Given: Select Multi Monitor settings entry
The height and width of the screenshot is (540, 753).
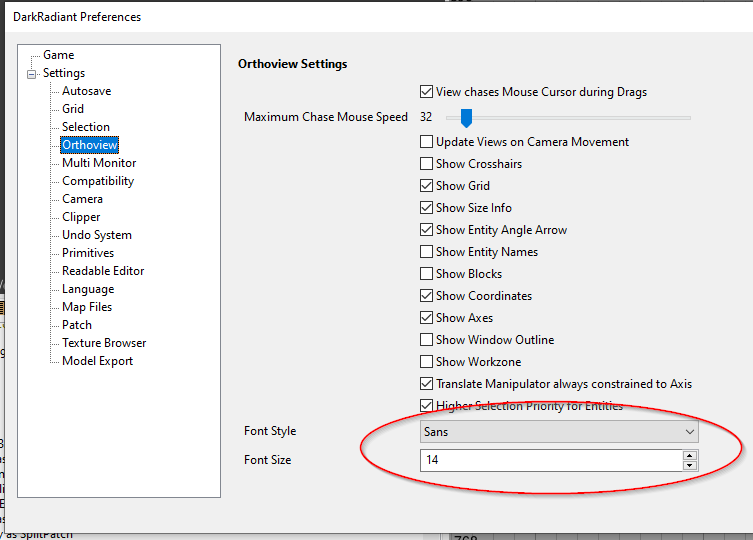Looking at the screenshot, I should (99, 163).
